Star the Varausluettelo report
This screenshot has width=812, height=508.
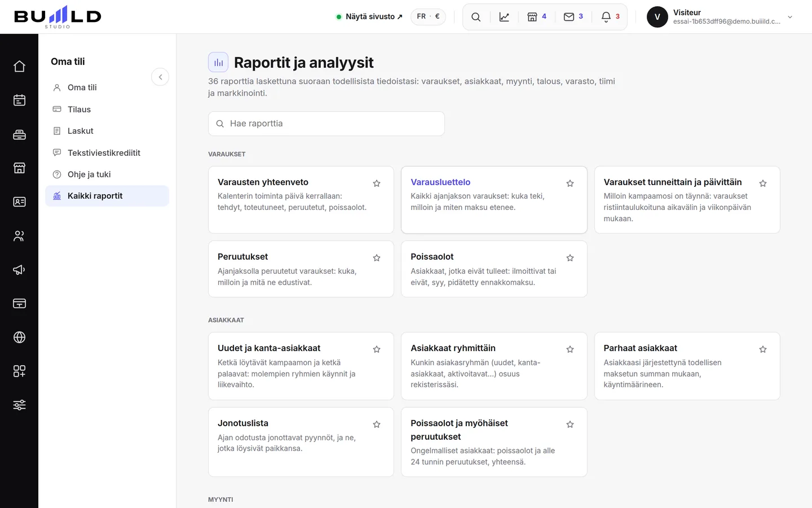point(570,183)
